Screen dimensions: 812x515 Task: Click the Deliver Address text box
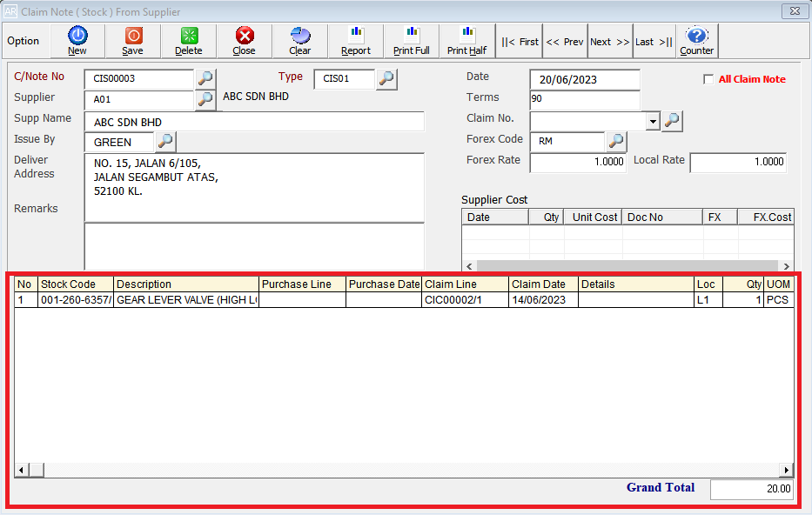pos(254,187)
